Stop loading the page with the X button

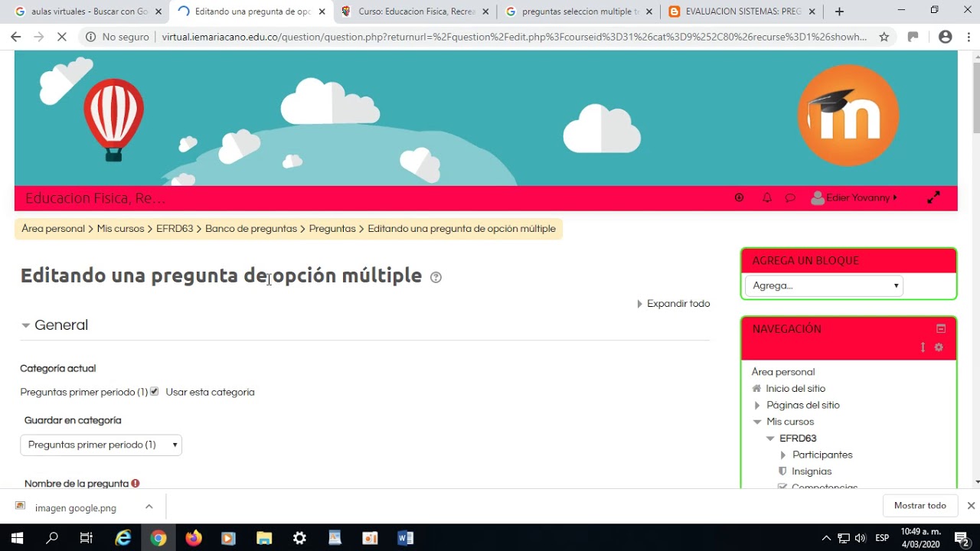click(62, 37)
